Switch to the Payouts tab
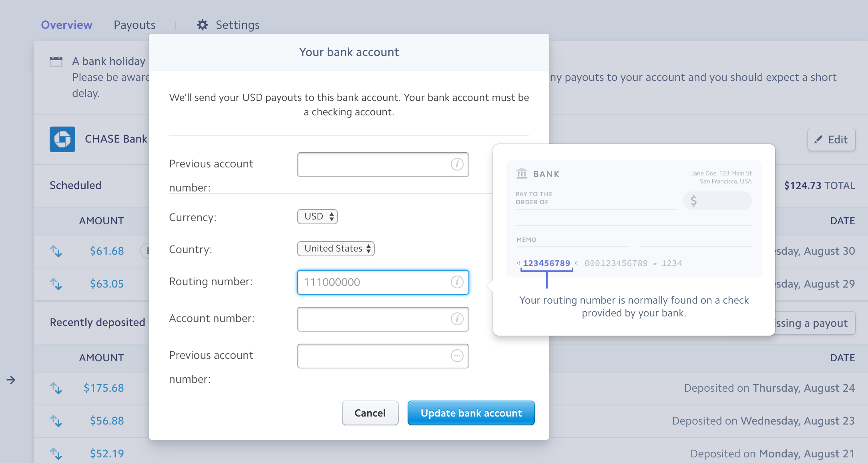The image size is (868, 463). [x=135, y=25]
